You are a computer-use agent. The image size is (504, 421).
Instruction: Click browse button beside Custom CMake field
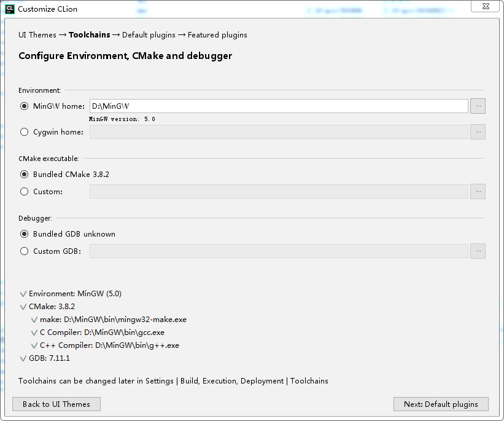[x=478, y=191]
